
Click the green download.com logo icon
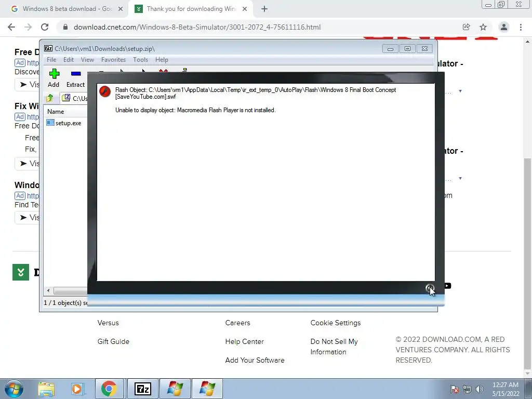pyautogui.click(x=21, y=272)
